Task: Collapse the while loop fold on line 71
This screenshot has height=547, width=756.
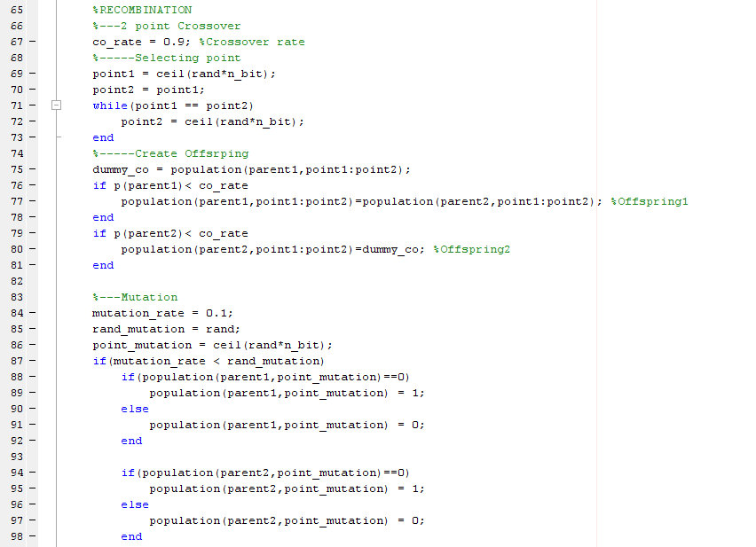Action: pyautogui.click(x=56, y=105)
